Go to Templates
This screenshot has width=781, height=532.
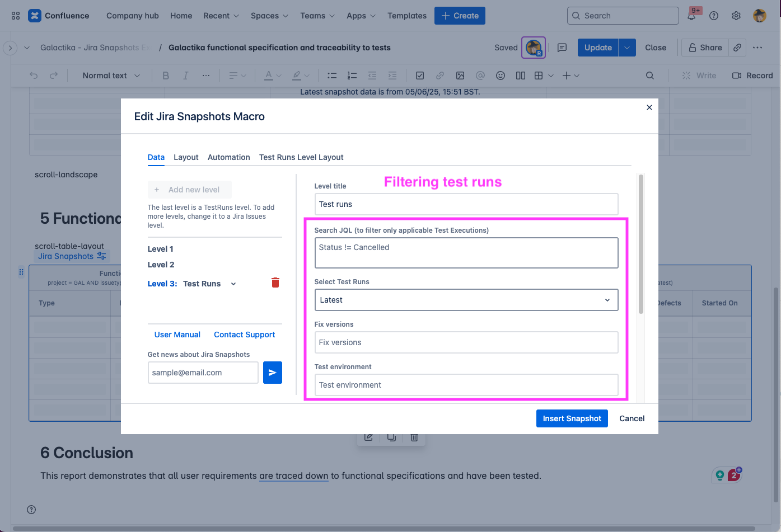(x=407, y=16)
